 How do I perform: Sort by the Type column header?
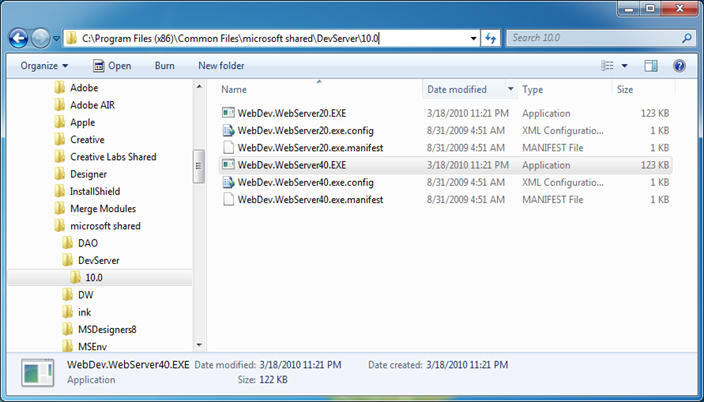532,89
